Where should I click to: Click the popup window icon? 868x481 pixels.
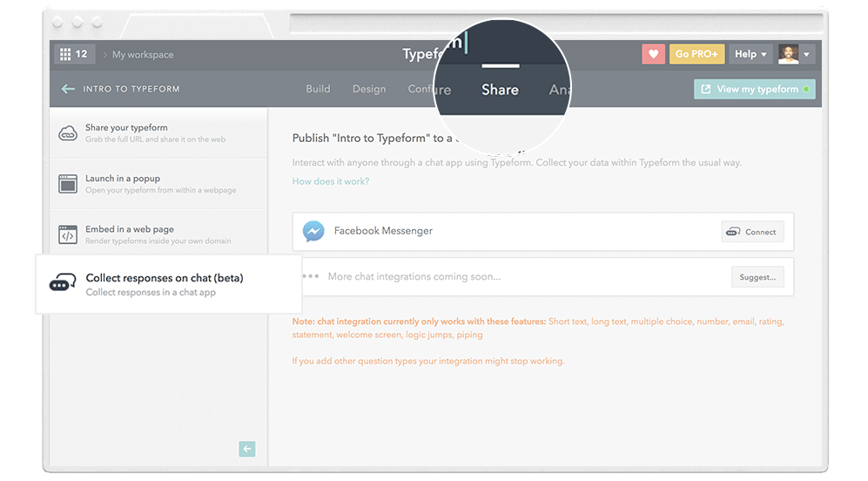(68, 184)
